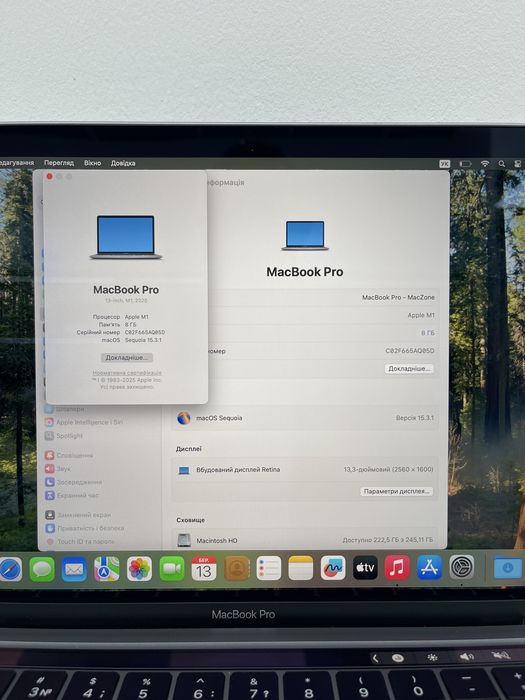Screen dimensions: 525x700
Task: Click Докладніше button in Settings window
Action: tap(409, 369)
